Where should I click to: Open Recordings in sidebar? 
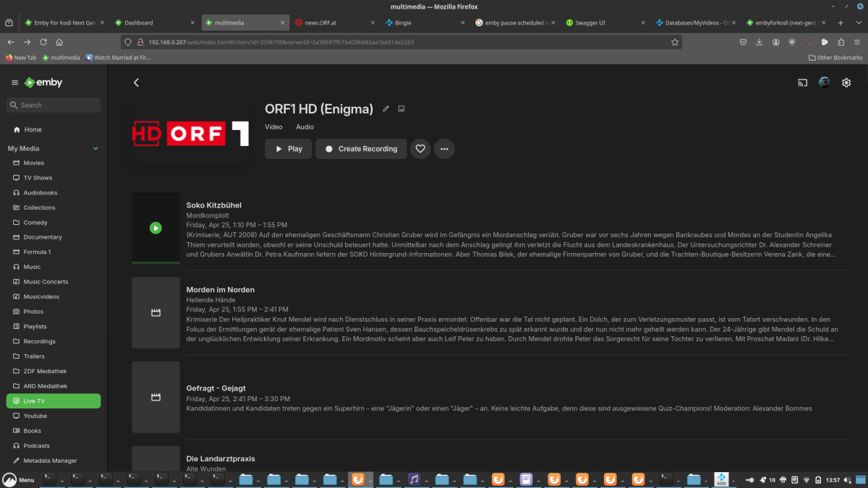point(54,341)
